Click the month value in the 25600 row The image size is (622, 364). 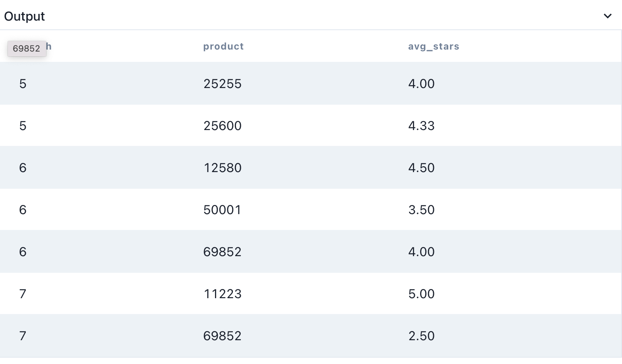click(x=23, y=126)
